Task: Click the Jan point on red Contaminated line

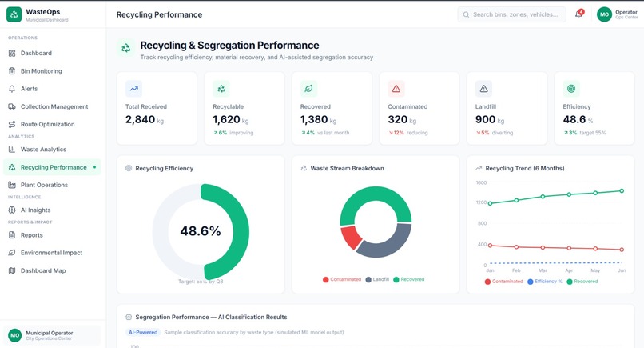Action: (490, 245)
